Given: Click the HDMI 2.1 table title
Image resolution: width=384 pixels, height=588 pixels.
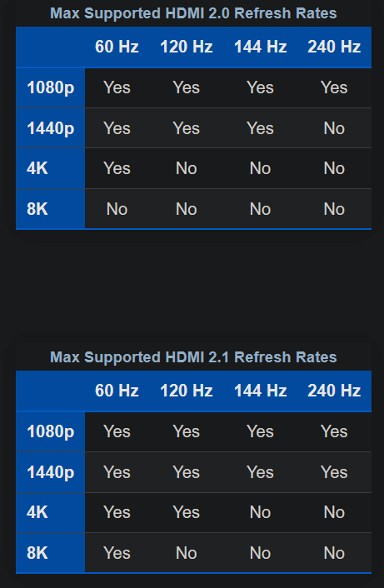Looking at the screenshot, I should pyautogui.click(x=193, y=357).
